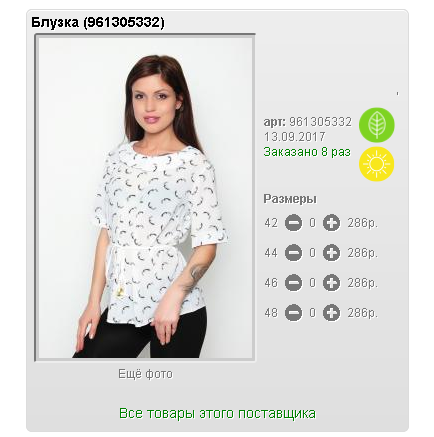This screenshot has width=434, height=437.
Task: Click the 'Блузка (961305332)' title
Action: (98, 22)
